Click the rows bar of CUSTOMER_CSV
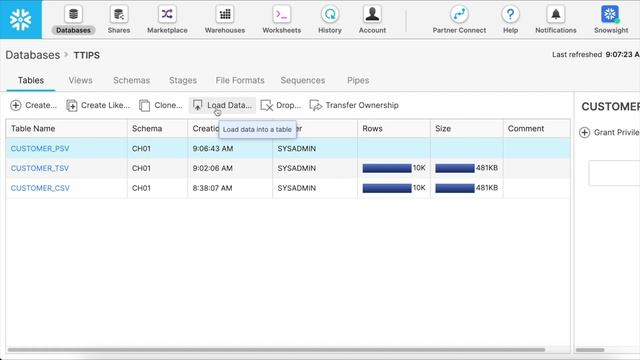Screen dimensions: 640x360 387,188
